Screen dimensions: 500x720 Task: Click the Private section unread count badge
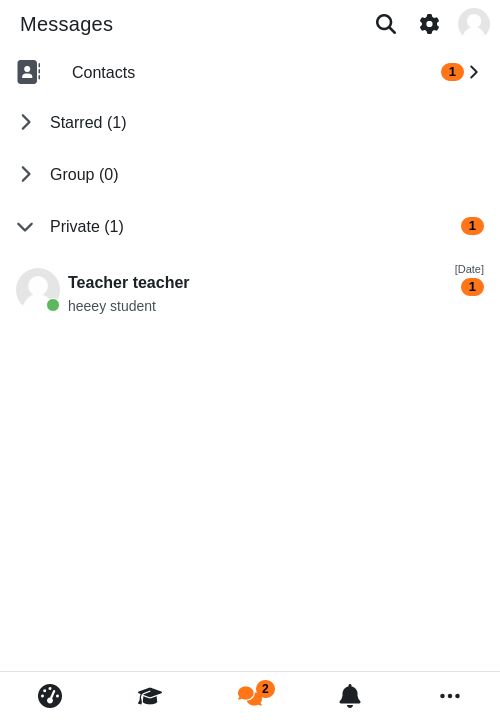(472, 226)
